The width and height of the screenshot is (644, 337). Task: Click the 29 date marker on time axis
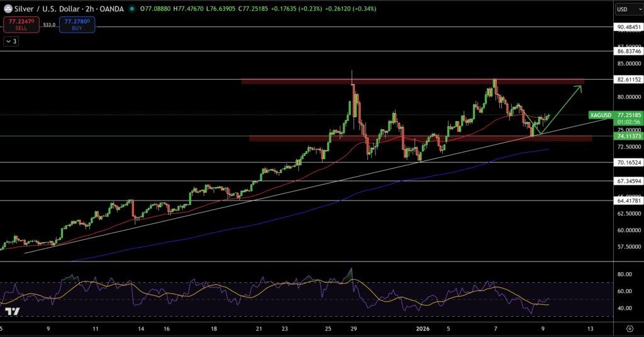[353, 328]
